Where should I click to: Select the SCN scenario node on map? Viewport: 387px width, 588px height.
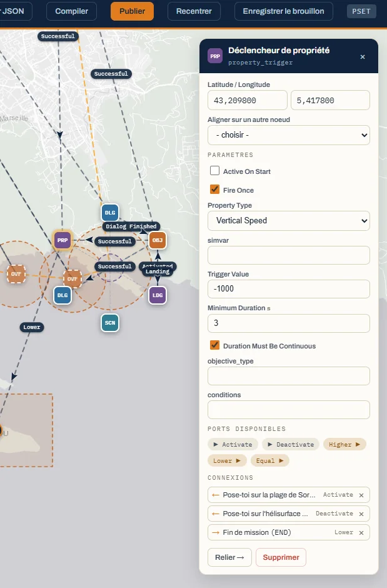point(110,323)
